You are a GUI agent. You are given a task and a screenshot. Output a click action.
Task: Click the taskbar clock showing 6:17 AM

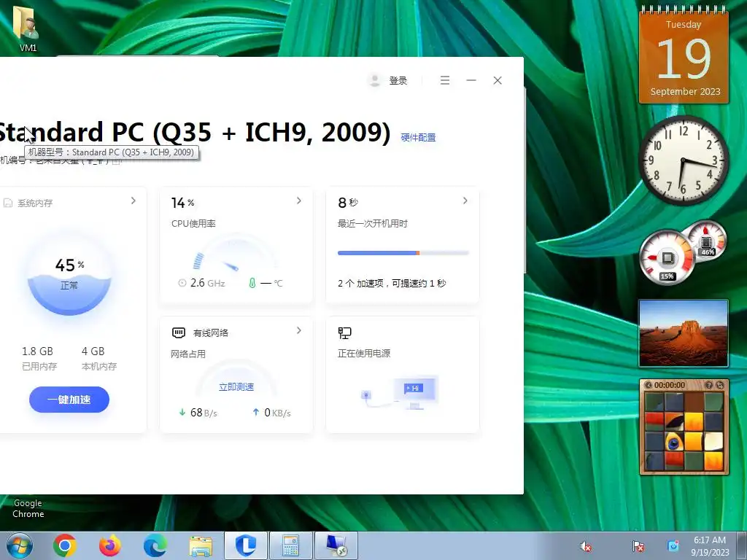tap(710, 546)
